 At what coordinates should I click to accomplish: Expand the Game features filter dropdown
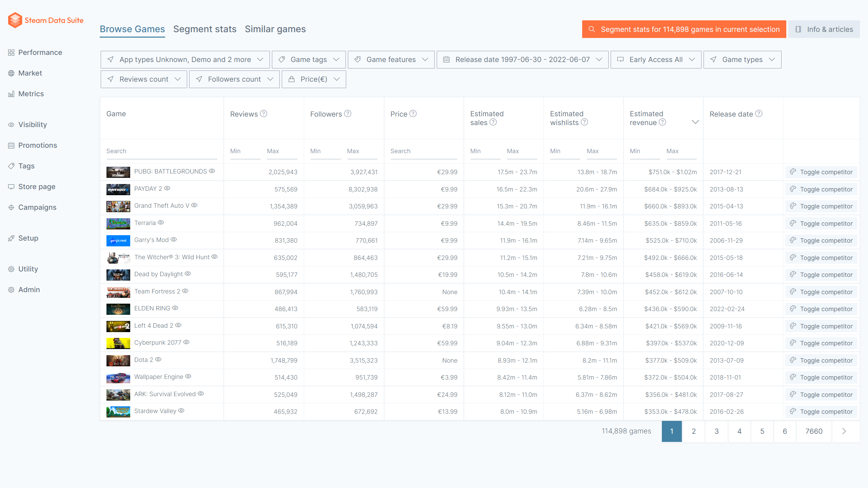pyautogui.click(x=391, y=60)
